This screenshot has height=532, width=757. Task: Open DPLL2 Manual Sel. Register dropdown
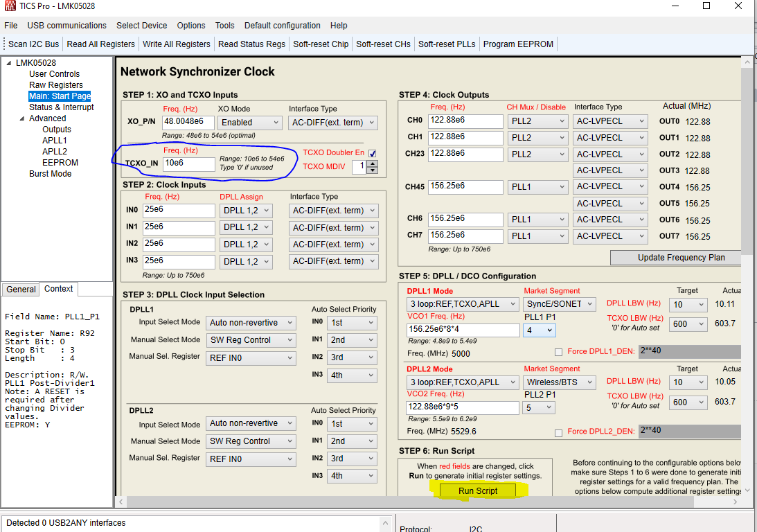[x=251, y=459]
